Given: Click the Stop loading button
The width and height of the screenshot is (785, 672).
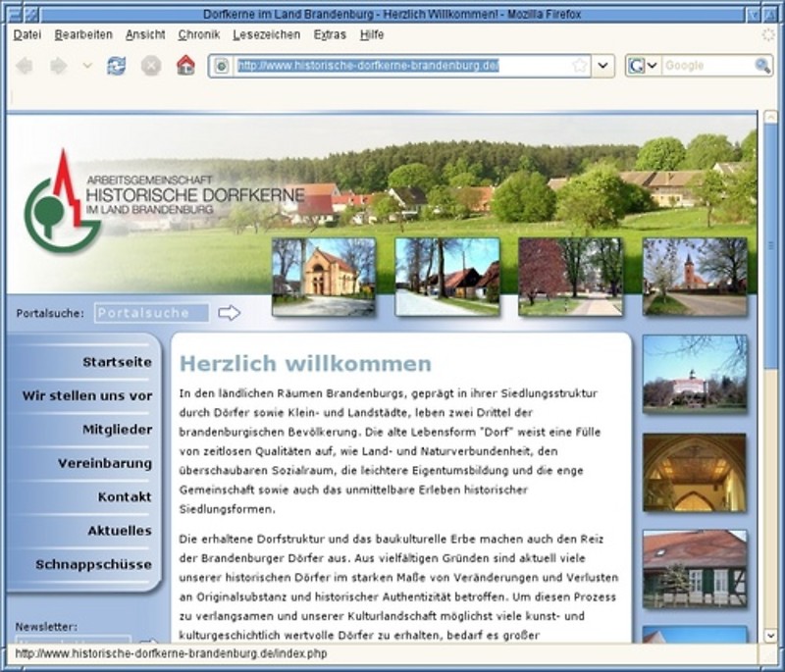Looking at the screenshot, I should point(151,66).
